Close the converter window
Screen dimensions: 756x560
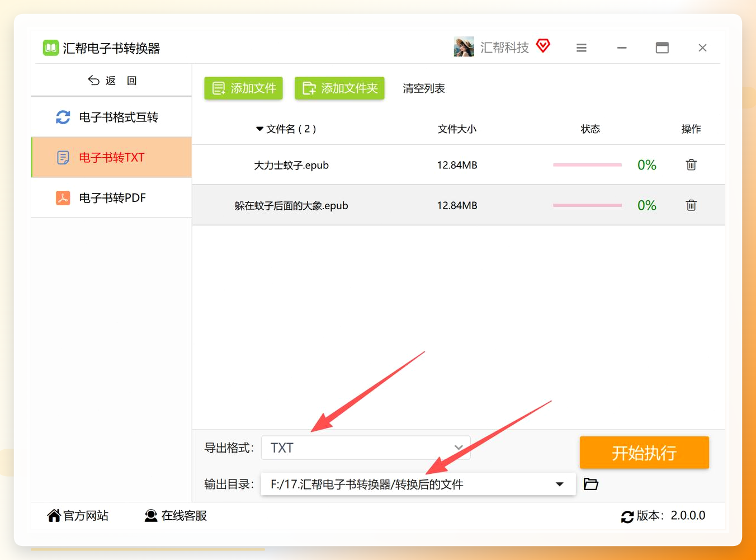click(x=703, y=48)
